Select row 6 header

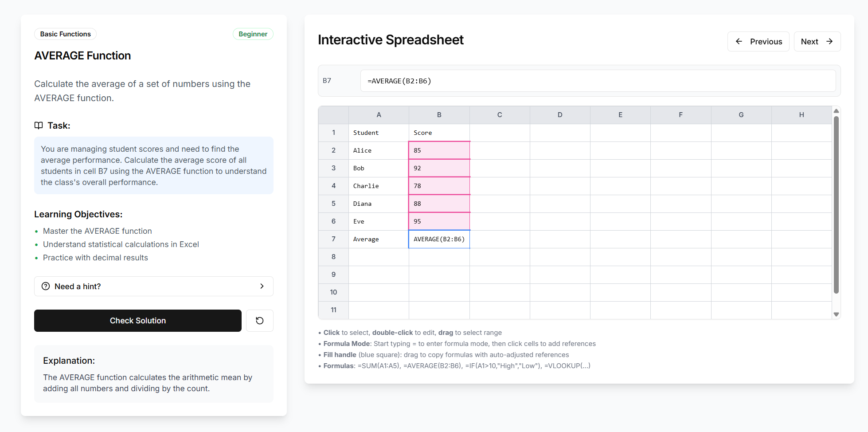[333, 221]
